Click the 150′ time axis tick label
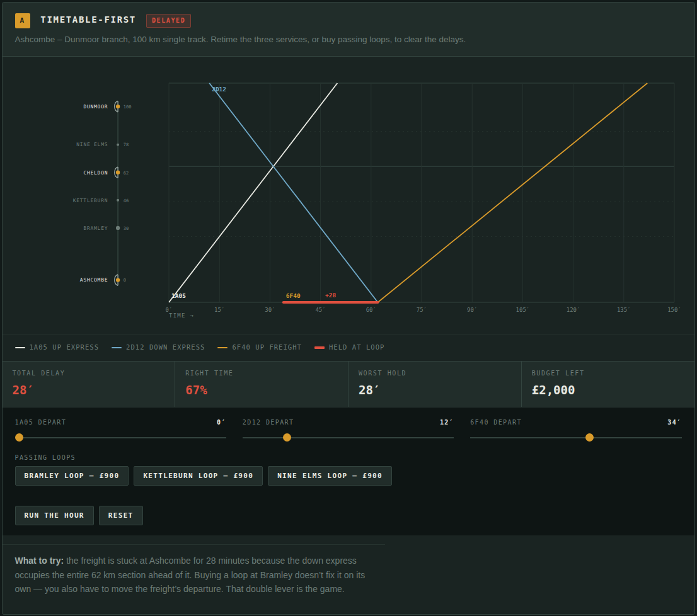The image size is (697, 616). (674, 309)
